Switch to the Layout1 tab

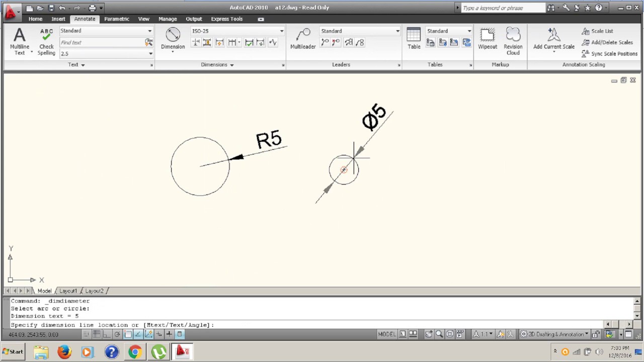(x=68, y=291)
